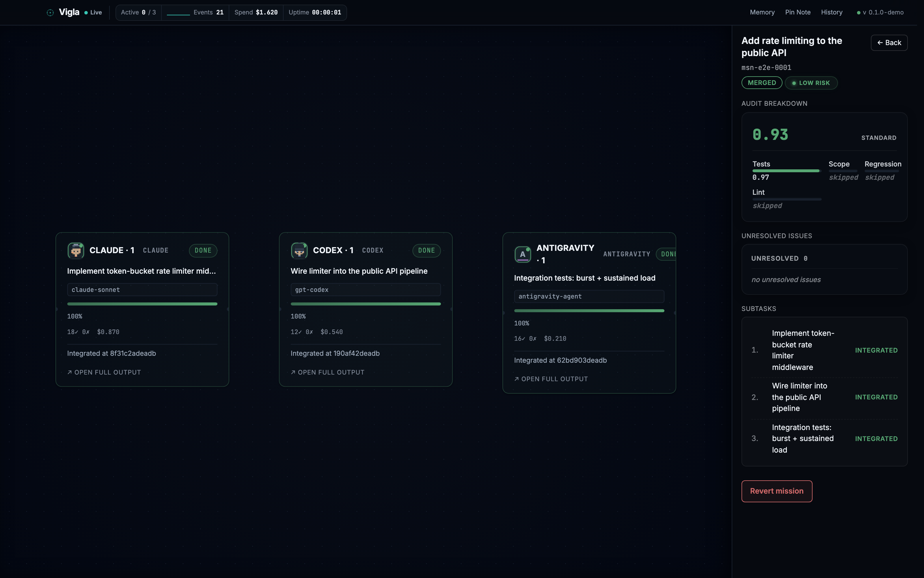This screenshot has height=578, width=924.
Task: Open Pin Note in top bar
Action: tap(798, 12)
